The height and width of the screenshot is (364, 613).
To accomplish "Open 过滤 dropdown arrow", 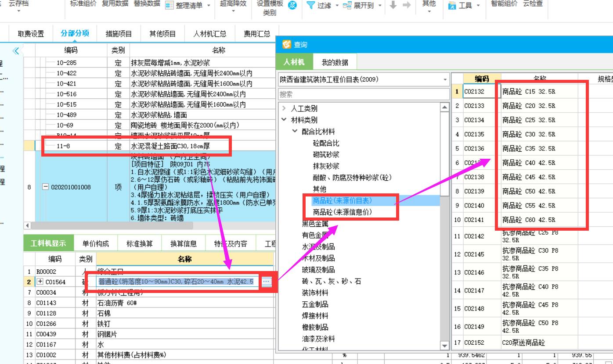I will pyautogui.click(x=337, y=6).
